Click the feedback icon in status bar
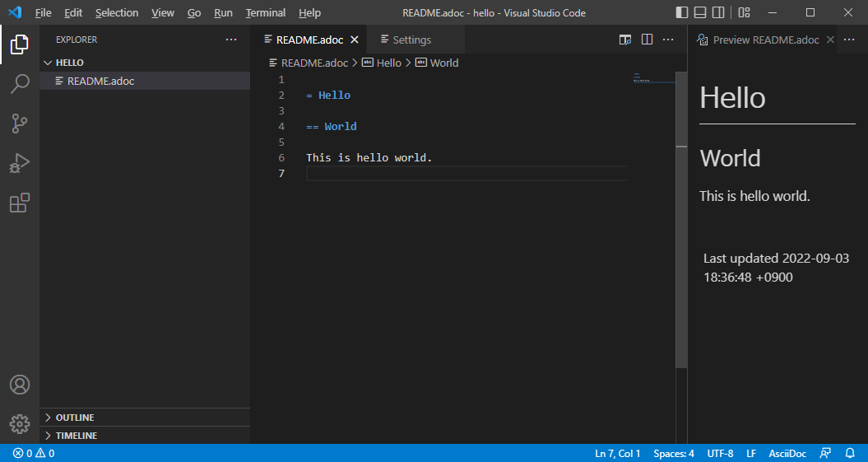The height and width of the screenshot is (462, 868). pyautogui.click(x=825, y=453)
